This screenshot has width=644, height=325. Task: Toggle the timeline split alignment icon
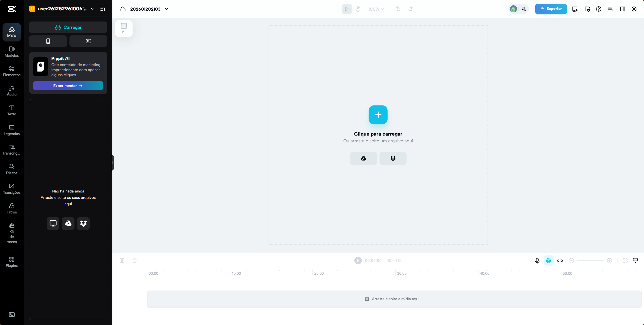[560, 261]
